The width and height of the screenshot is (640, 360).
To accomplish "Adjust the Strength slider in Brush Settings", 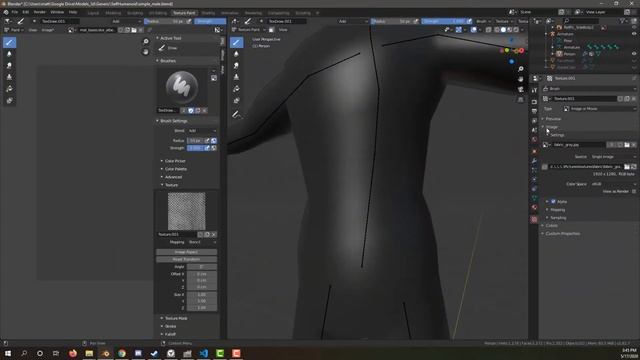I will tap(195, 148).
